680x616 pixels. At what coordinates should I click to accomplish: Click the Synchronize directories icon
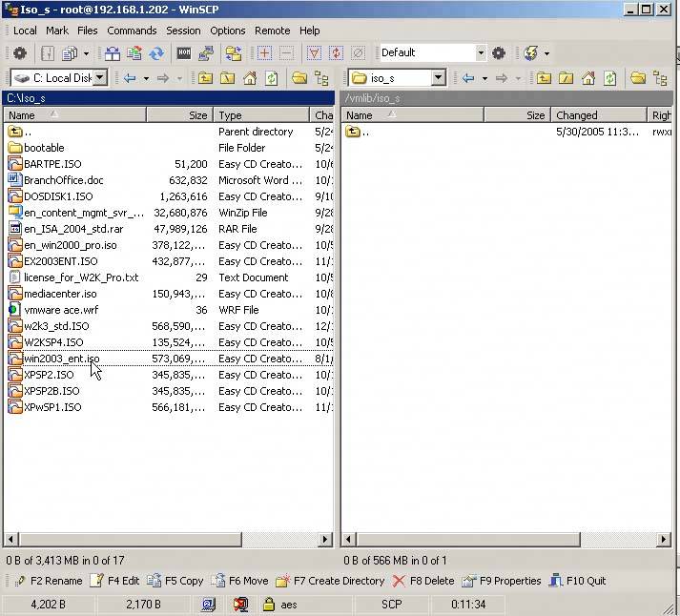coord(155,53)
